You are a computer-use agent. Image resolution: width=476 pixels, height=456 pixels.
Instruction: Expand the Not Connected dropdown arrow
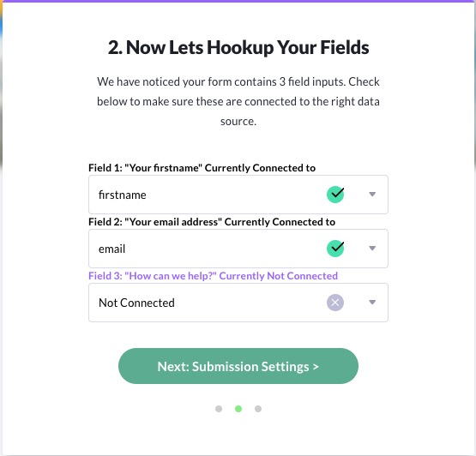(x=372, y=303)
